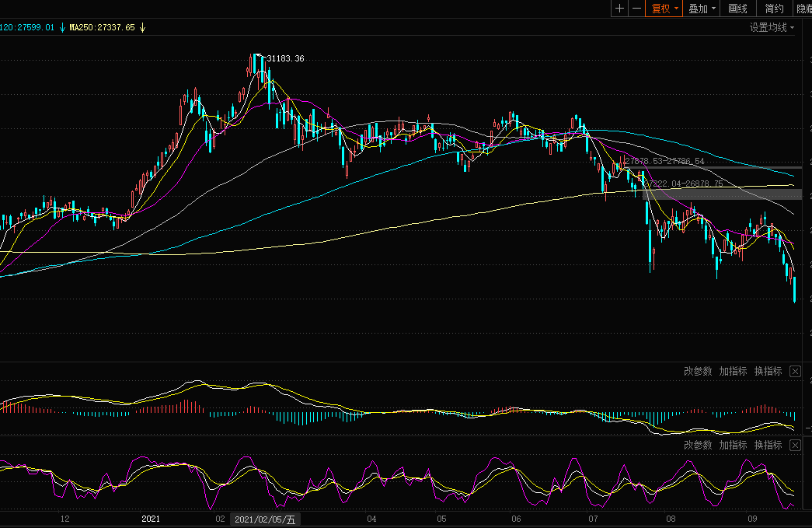This screenshot has width=812, height=528.
Task: Click the 06 month label on the time axis
Action: point(516,519)
